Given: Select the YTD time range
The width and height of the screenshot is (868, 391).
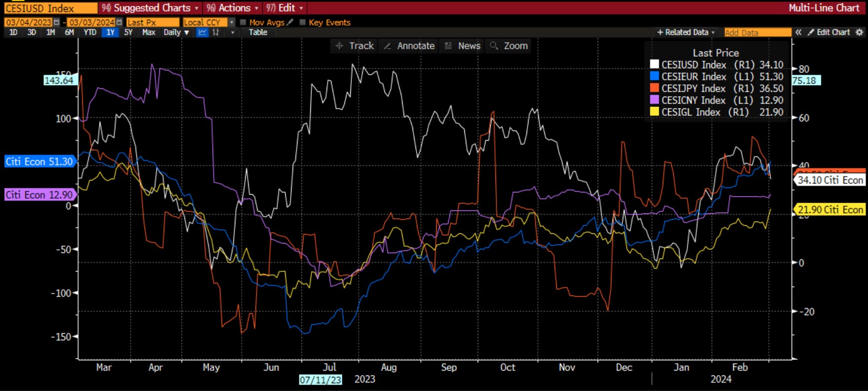Looking at the screenshot, I should (x=90, y=32).
